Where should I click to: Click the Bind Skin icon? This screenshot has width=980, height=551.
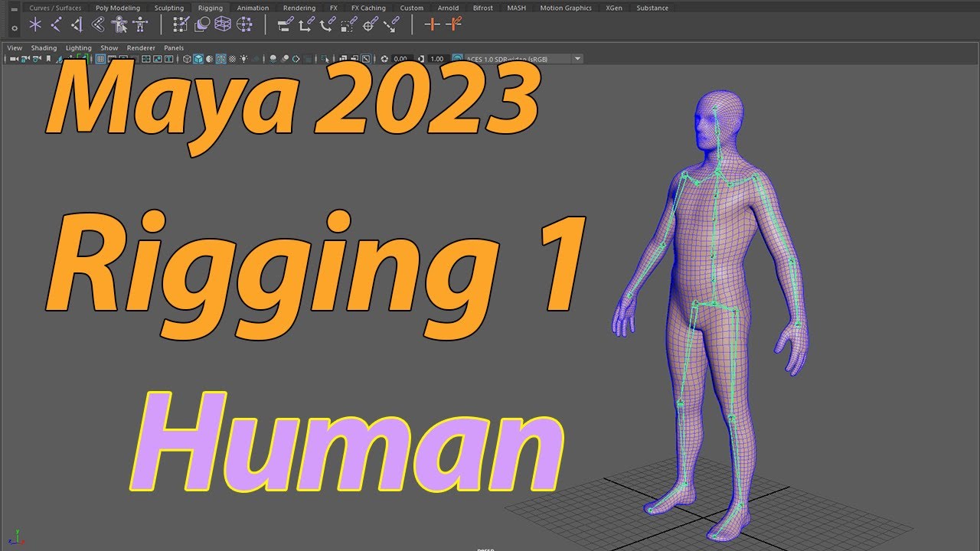point(98,24)
